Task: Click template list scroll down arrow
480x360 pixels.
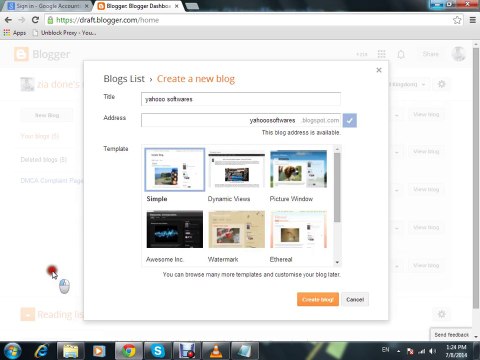Action: [x=337, y=263]
